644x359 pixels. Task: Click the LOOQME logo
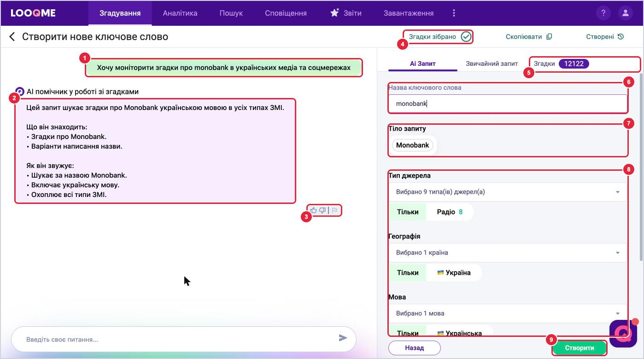tap(33, 13)
